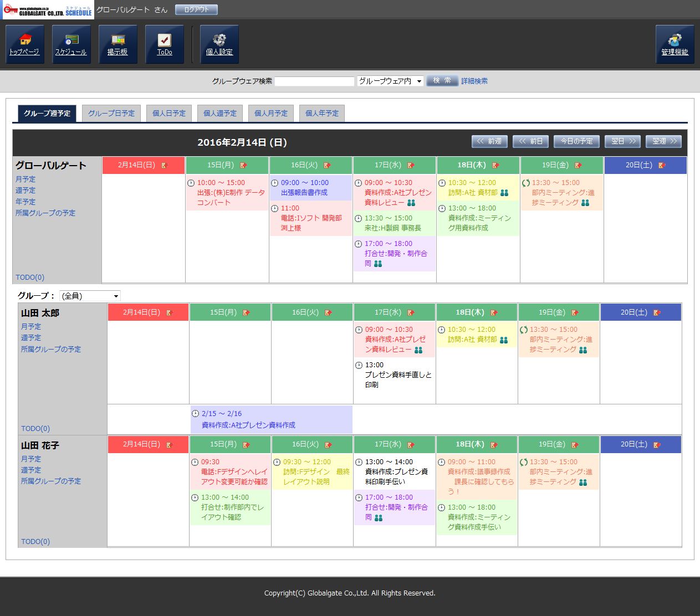Click add-event icon beside 20日(土) in the 山田 花子 row
The height and width of the screenshot is (616, 700).
657,445
